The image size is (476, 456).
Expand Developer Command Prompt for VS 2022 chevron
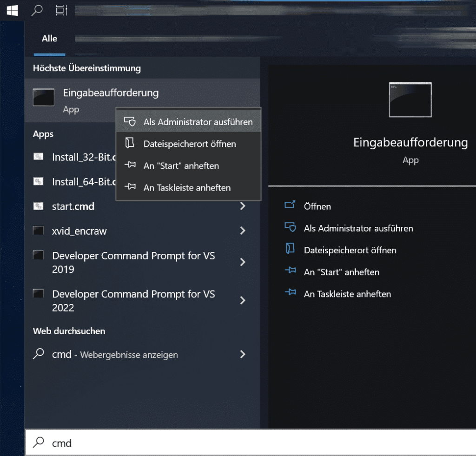pyautogui.click(x=242, y=301)
